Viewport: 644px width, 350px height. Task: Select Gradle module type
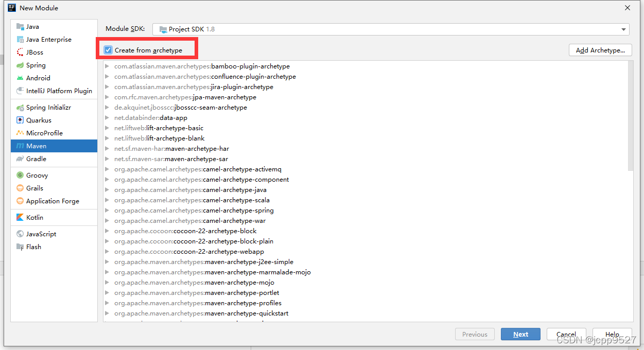pos(54,159)
